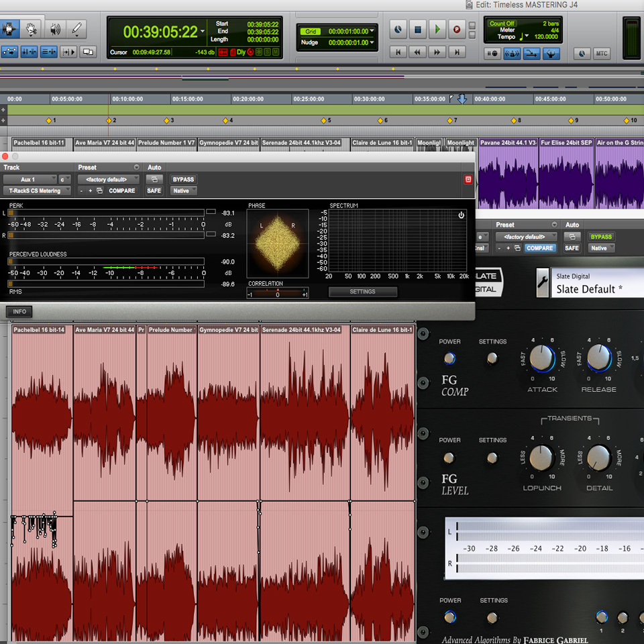Select the Trim tool with waveform icon
644x644 pixels.
(9, 29)
